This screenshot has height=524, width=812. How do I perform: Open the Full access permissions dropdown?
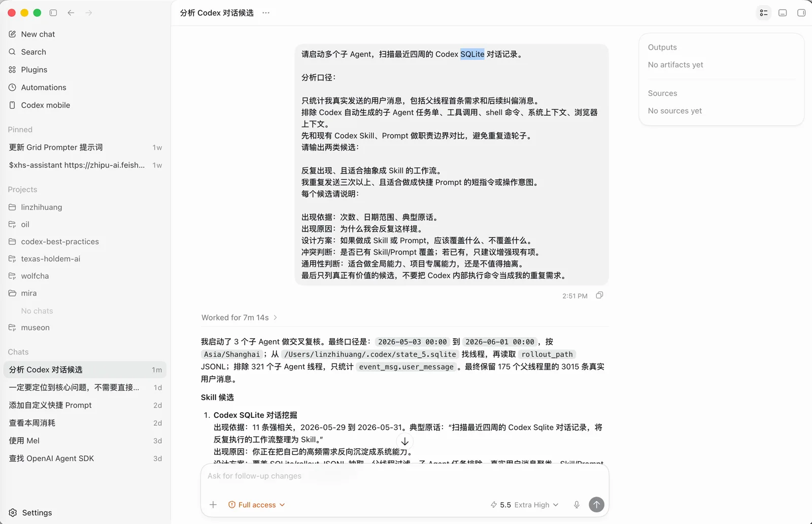[x=257, y=505]
